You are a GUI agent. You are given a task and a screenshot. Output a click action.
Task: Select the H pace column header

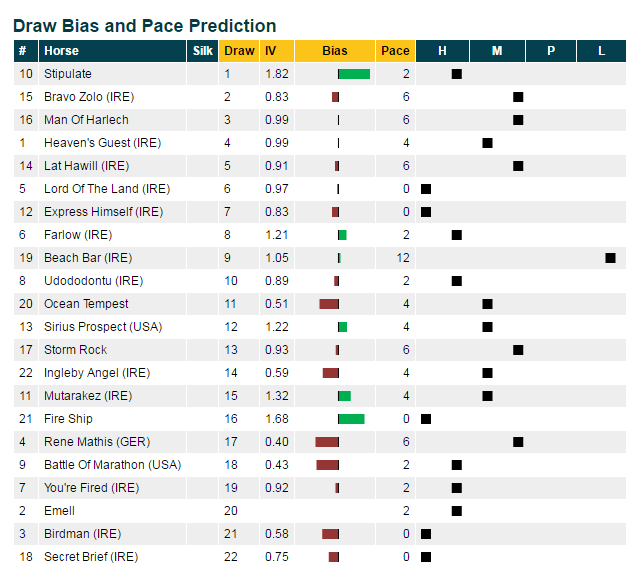pos(442,51)
